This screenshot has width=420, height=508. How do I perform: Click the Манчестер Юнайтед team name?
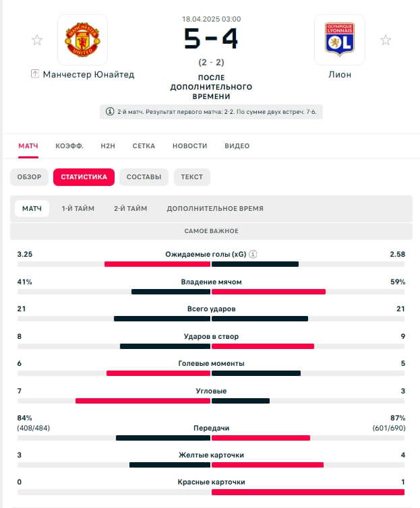[x=88, y=75]
